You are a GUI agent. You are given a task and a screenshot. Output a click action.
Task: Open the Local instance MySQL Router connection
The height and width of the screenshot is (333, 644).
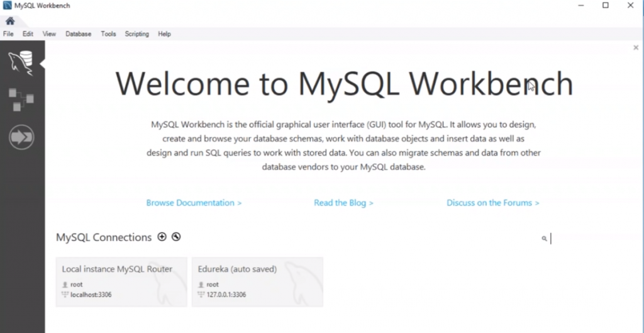pyautogui.click(x=121, y=281)
